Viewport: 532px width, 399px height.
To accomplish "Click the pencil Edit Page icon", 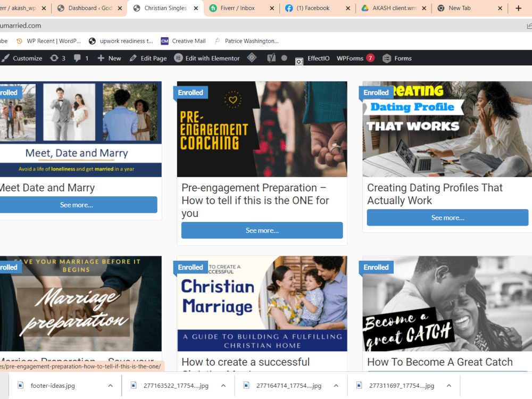I will point(134,58).
